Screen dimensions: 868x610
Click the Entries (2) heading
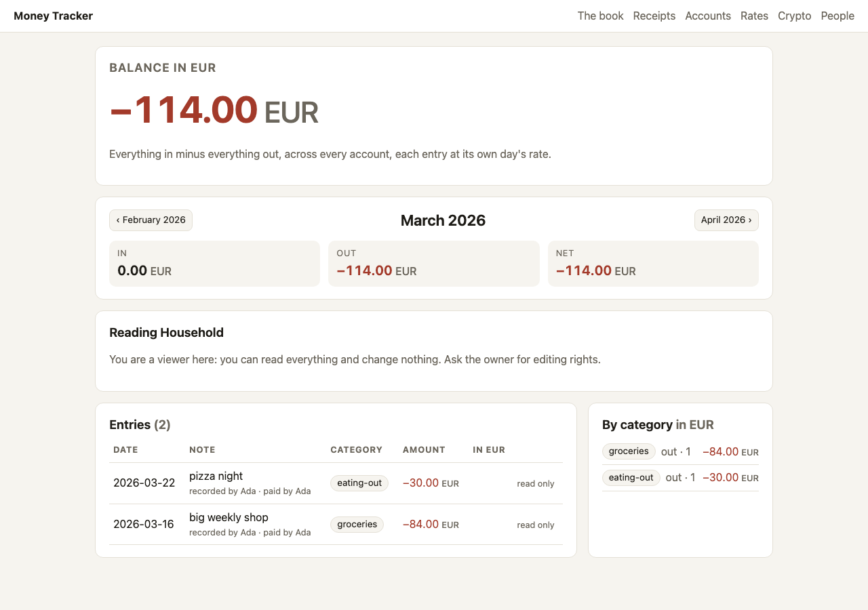tap(140, 425)
